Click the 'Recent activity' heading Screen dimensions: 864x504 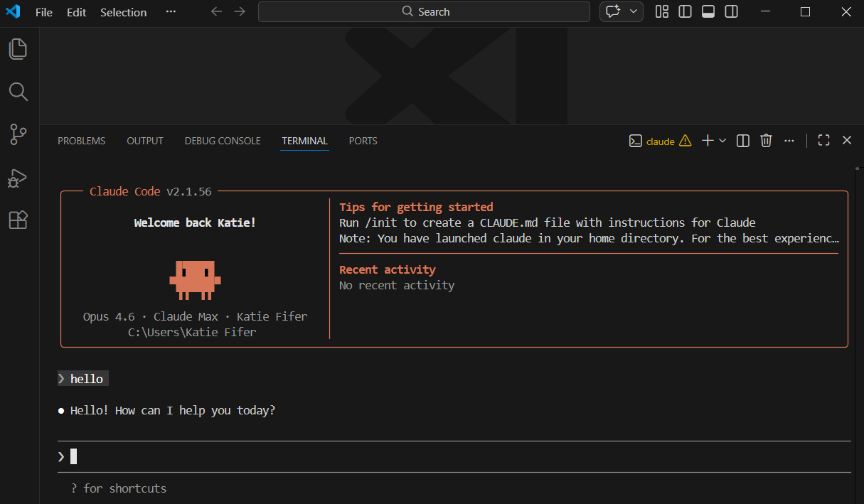pyautogui.click(x=388, y=269)
